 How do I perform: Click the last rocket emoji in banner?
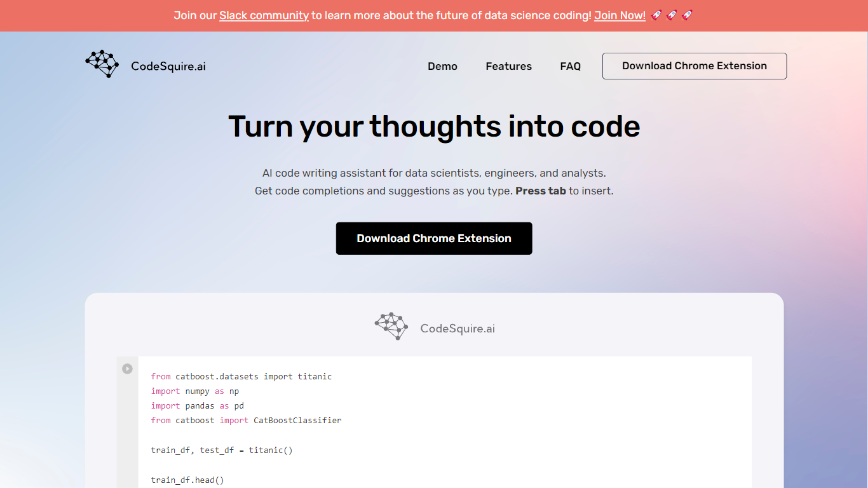pyautogui.click(x=687, y=15)
